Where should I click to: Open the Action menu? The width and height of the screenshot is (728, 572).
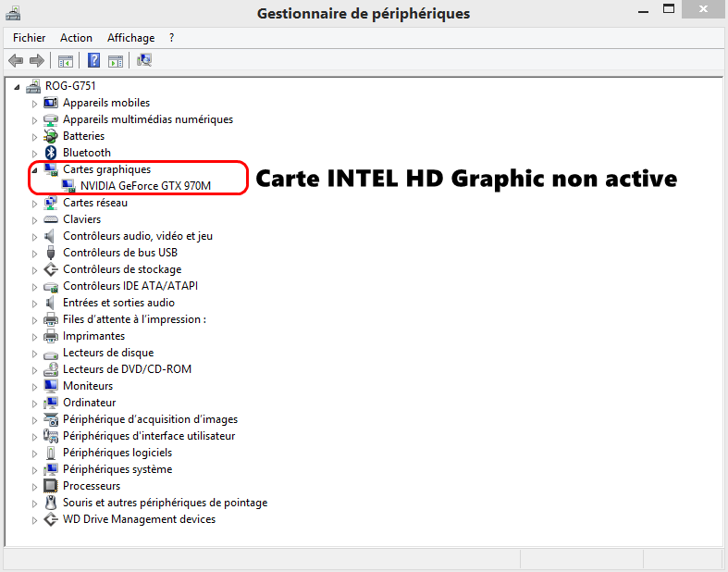tap(76, 38)
